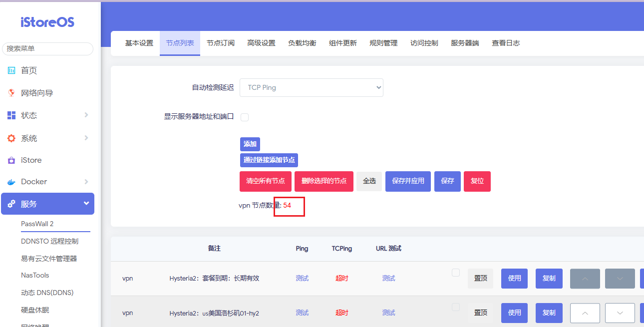Open the 节点订阅 tab
Image resolution: width=644 pixels, height=327 pixels.
(x=221, y=43)
